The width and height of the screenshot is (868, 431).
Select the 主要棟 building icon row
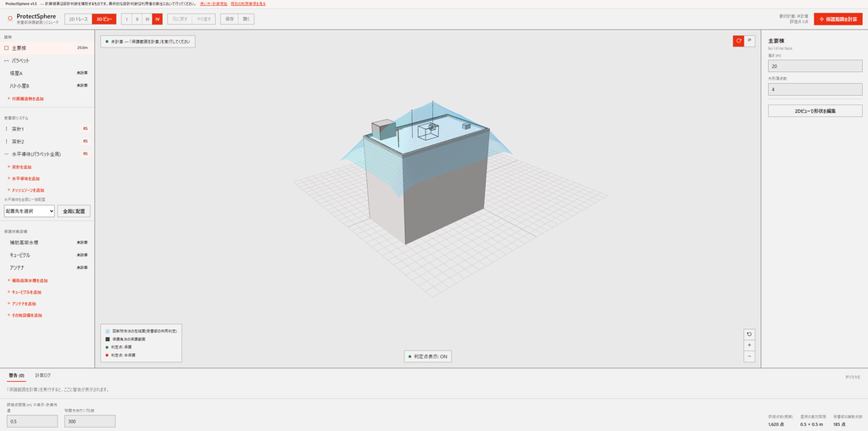click(x=47, y=48)
